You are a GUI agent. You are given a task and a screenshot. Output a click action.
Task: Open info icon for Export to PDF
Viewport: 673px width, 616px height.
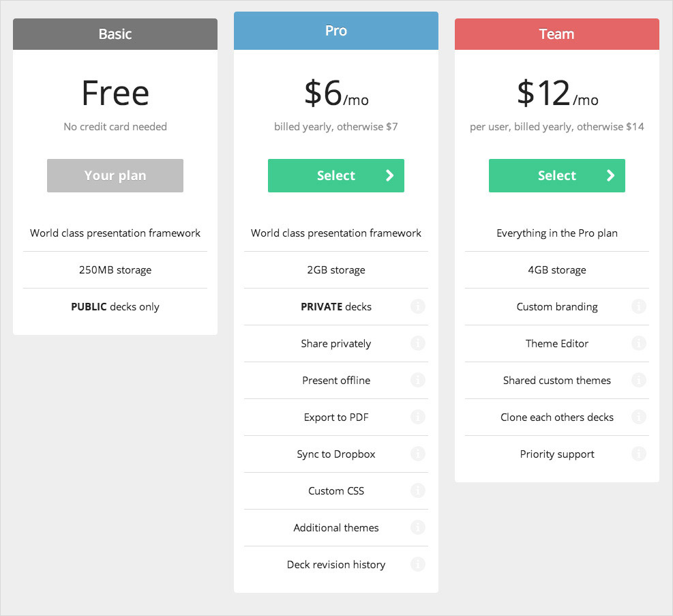coord(418,417)
